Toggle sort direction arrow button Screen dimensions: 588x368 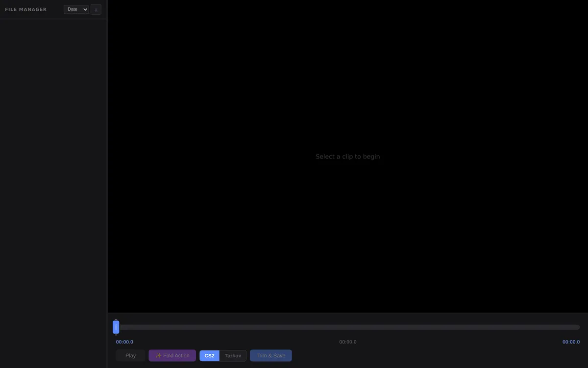coord(96,9)
